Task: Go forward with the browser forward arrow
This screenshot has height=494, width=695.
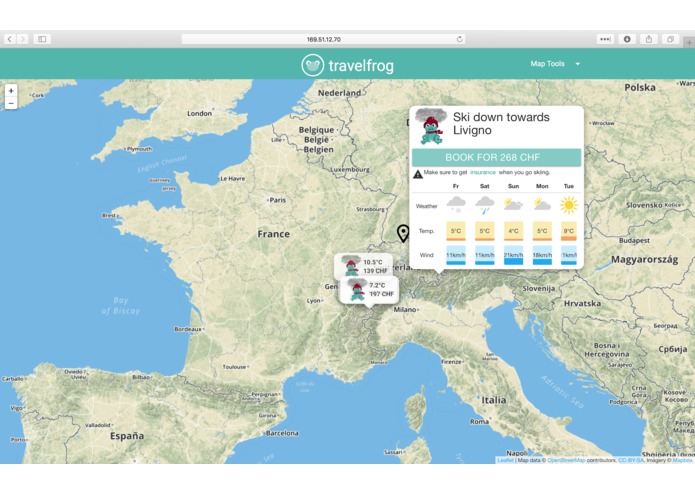Action: pos(23,39)
